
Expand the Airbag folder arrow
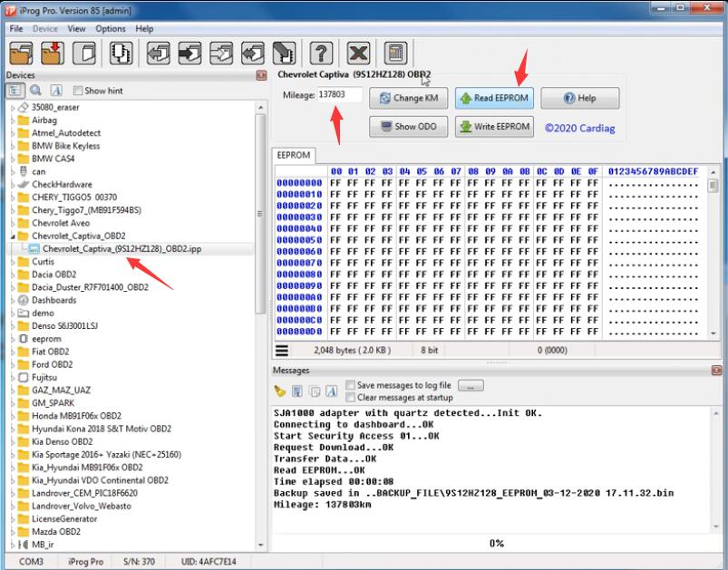tap(13, 121)
